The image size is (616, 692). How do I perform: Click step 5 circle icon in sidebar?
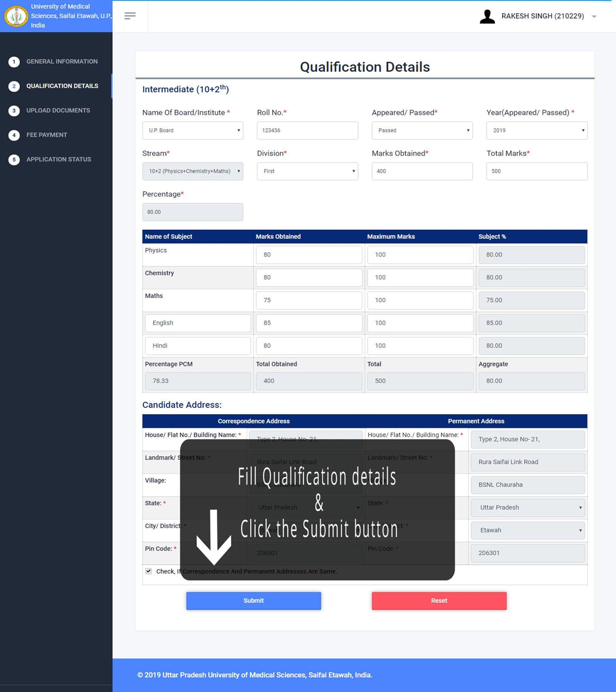14,160
